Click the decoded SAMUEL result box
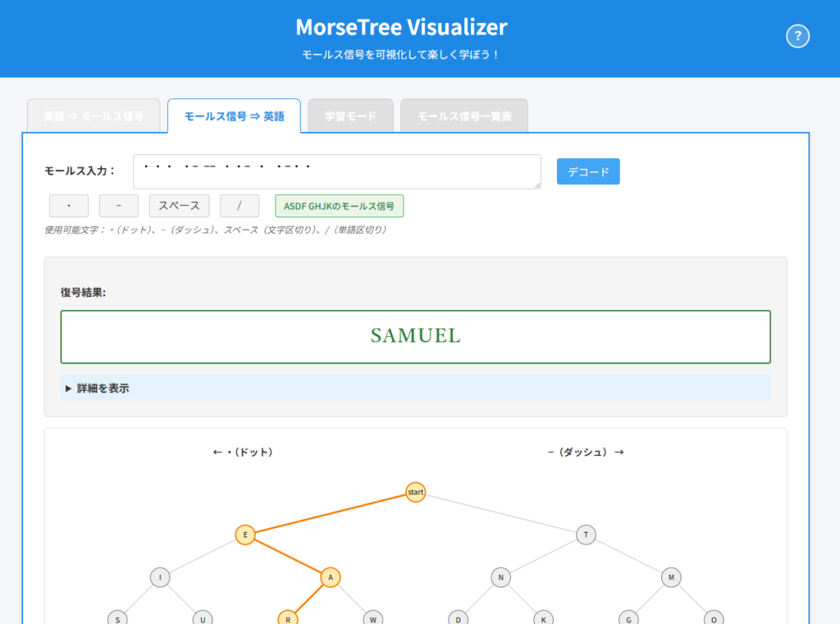This screenshot has height=624, width=840. pyautogui.click(x=415, y=336)
